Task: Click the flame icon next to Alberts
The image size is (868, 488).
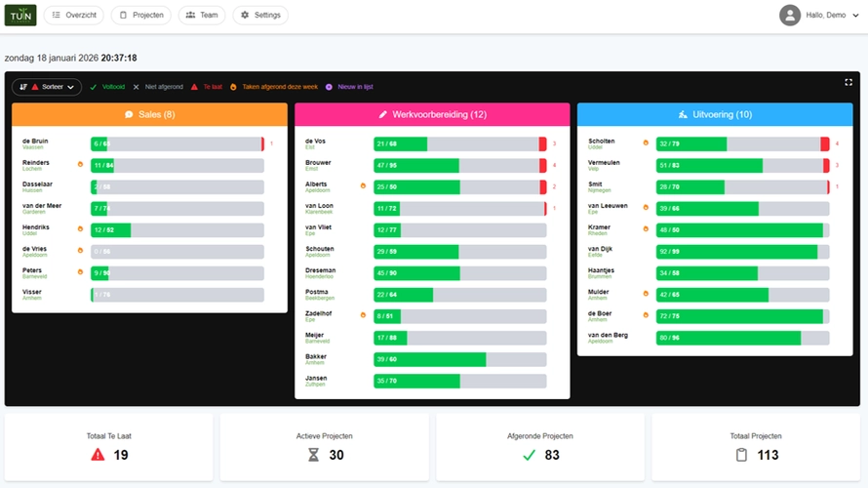Action: click(363, 185)
